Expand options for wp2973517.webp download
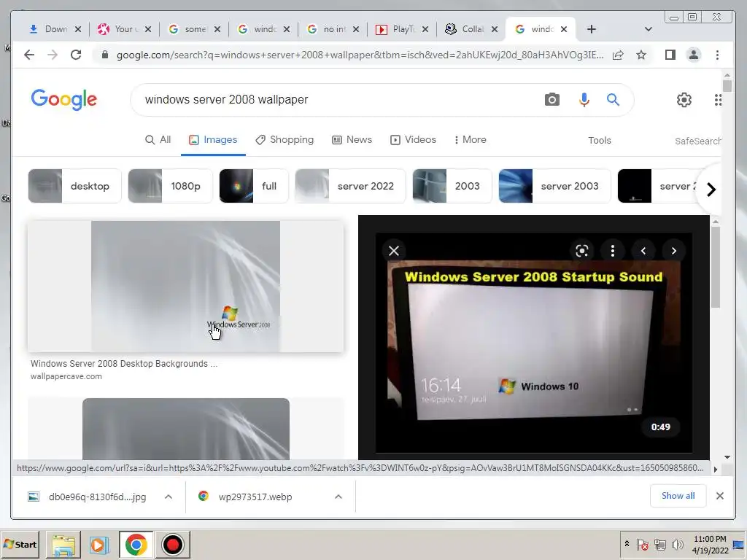The image size is (747, 560). [338, 497]
